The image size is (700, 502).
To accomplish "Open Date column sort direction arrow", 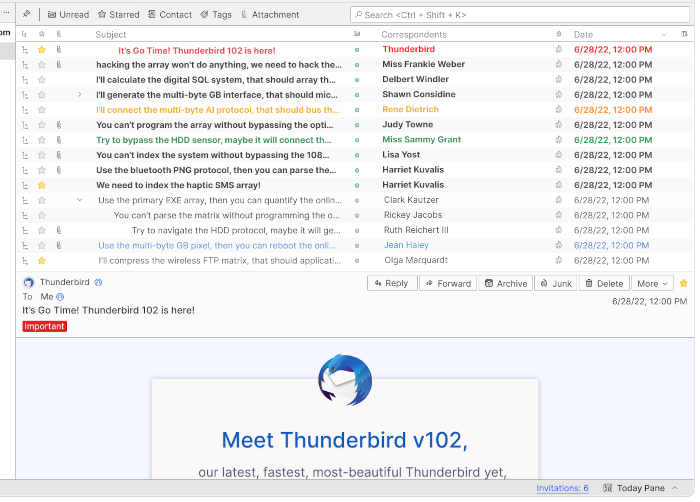I will click(664, 34).
